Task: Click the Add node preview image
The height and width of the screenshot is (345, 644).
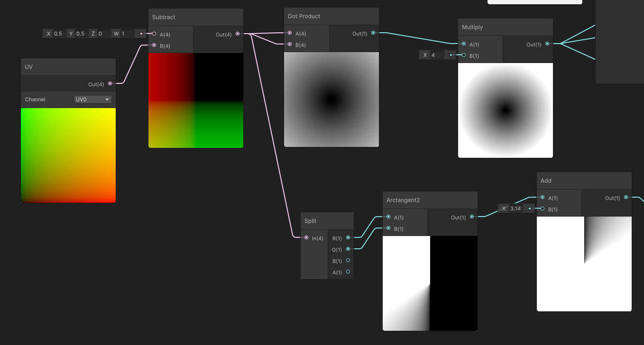Action: (584, 263)
